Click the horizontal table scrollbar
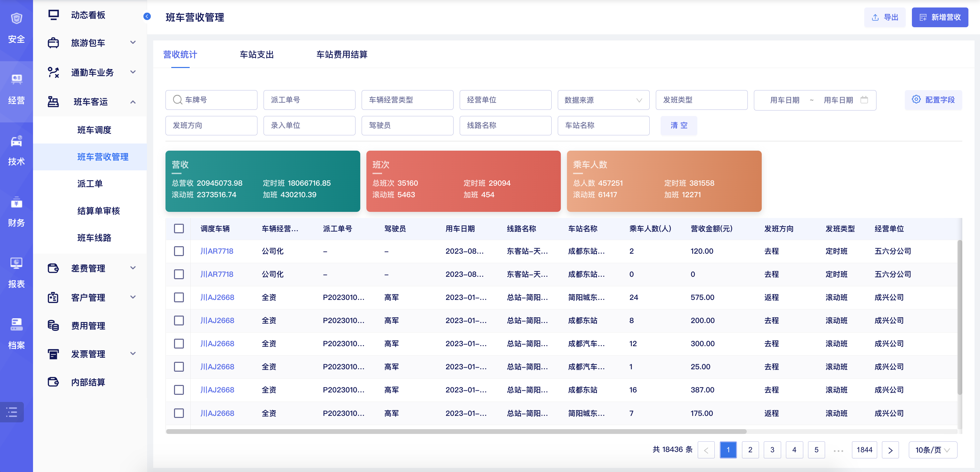The width and height of the screenshot is (980, 472). [456, 431]
